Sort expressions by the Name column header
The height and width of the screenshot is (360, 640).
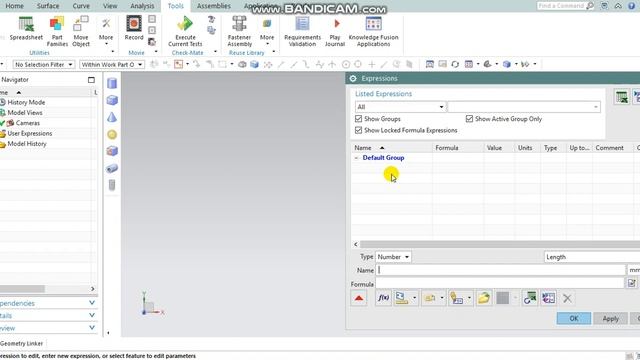pyautogui.click(x=392, y=148)
